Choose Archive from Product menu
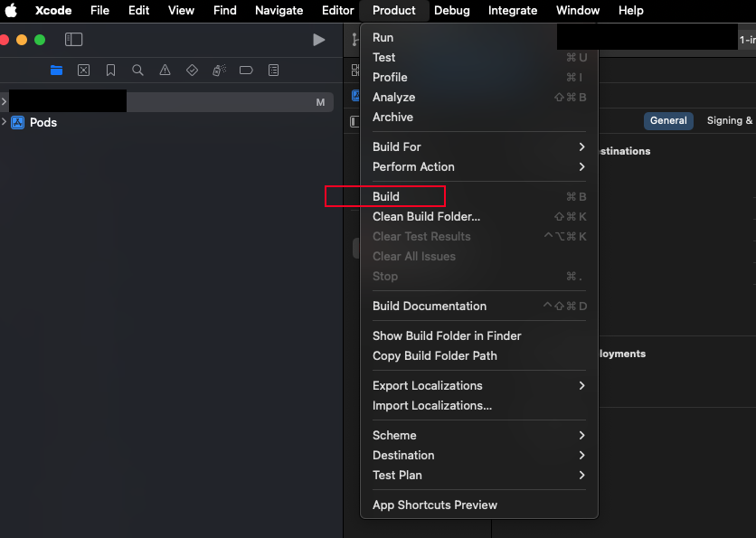 pyautogui.click(x=479, y=118)
